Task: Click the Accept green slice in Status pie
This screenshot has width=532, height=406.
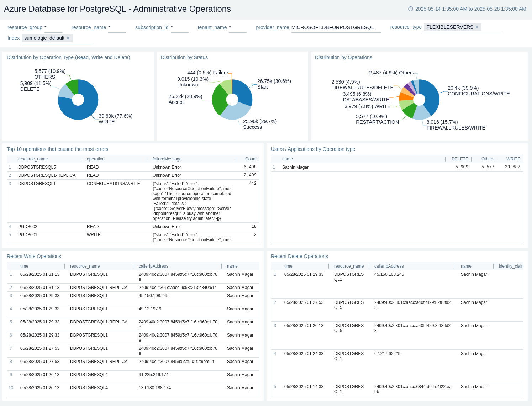Action: click(219, 100)
